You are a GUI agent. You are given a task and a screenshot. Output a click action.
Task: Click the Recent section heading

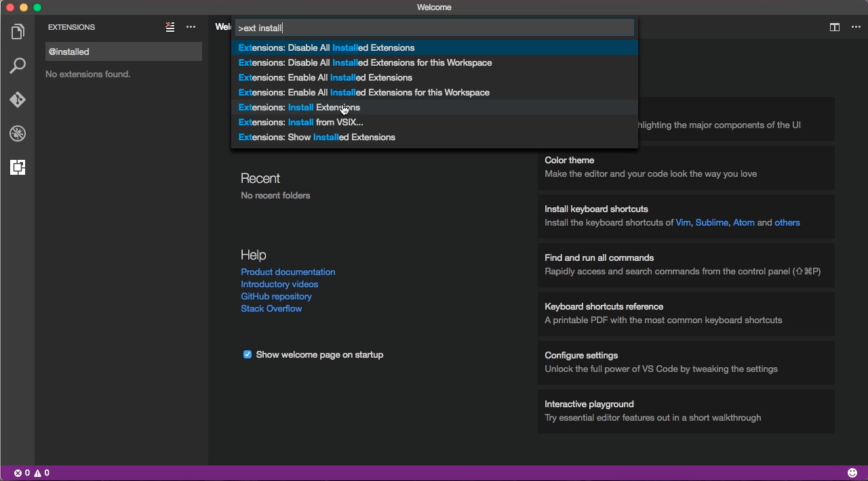tap(260, 178)
